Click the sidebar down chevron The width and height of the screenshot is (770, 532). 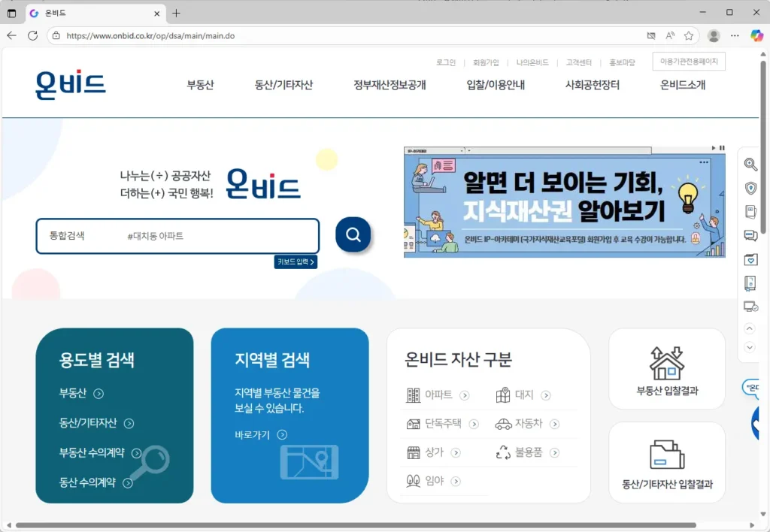(x=749, y=347)
